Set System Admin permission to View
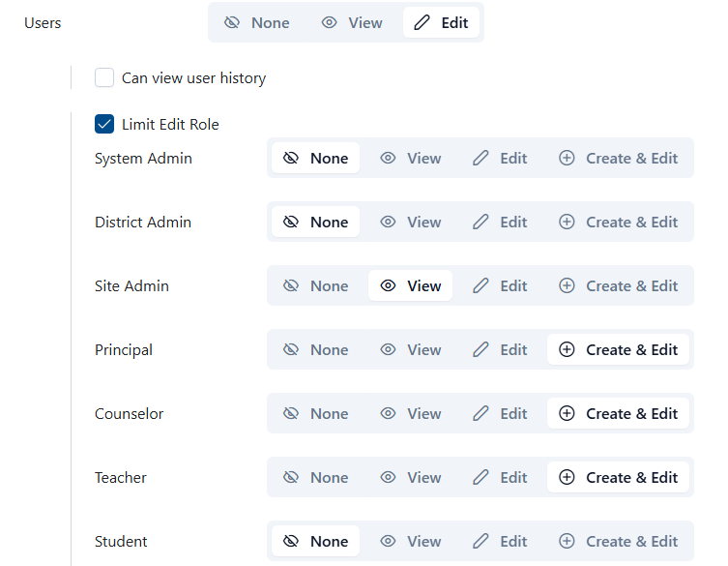The width and height of the screenshot is (728, 566). (x=410, y=158)
